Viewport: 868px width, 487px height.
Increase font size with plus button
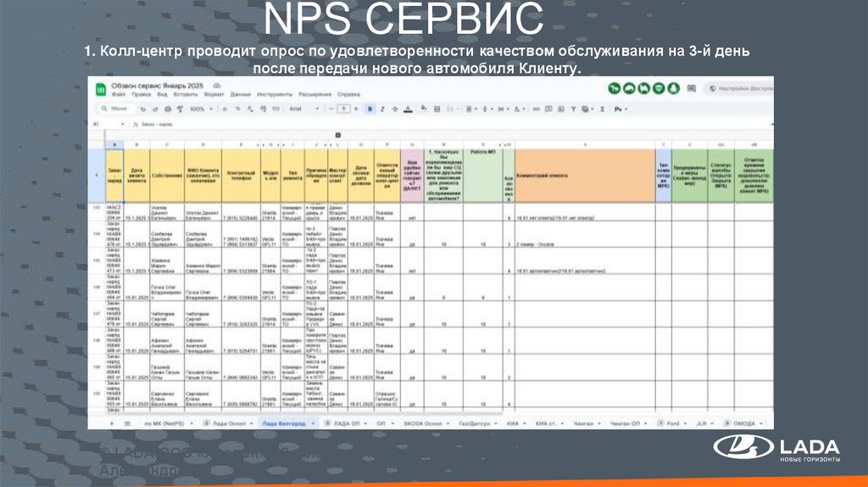[x=356, y=109]
